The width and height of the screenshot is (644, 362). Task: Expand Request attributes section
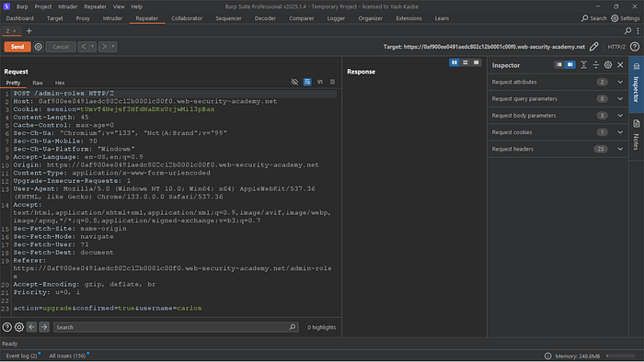coord(558,82)
